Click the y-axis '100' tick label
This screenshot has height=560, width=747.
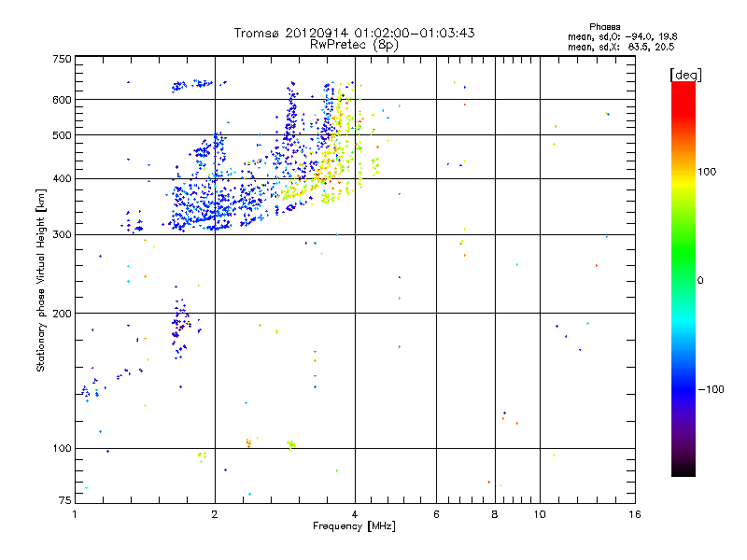[62, 448]
